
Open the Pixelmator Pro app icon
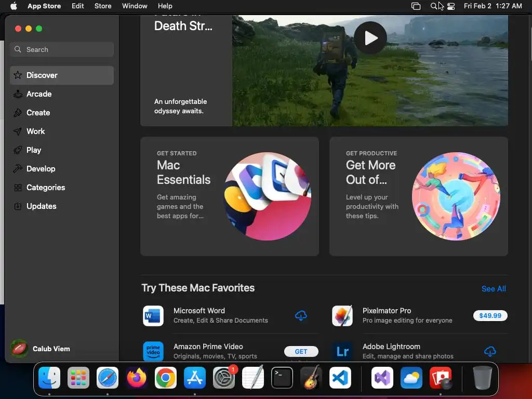pyautogui.click(x=342, y=315)
